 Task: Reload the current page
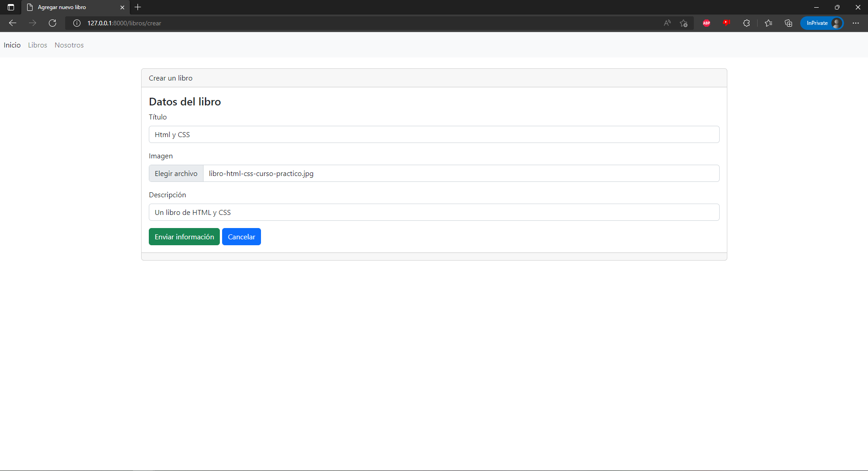pyautogui.click(x=52, y=23)
